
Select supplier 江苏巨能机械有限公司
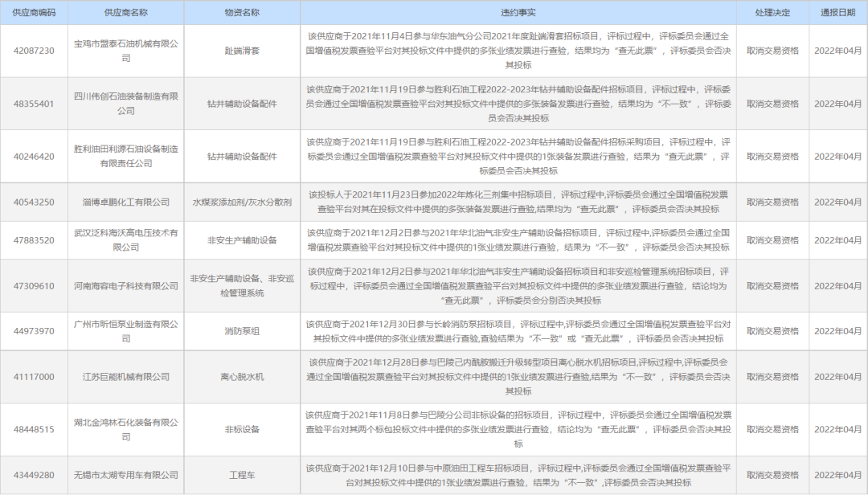125,378
